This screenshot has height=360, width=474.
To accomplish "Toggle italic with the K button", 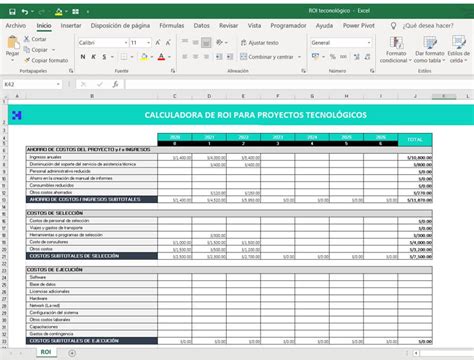I will tap(93, 57).
